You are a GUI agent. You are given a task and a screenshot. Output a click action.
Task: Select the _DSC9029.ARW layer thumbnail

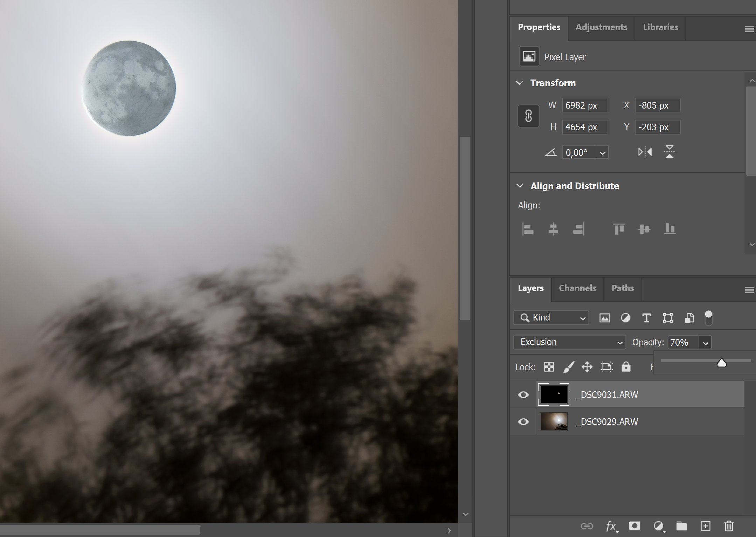click(x=553, y=421)
